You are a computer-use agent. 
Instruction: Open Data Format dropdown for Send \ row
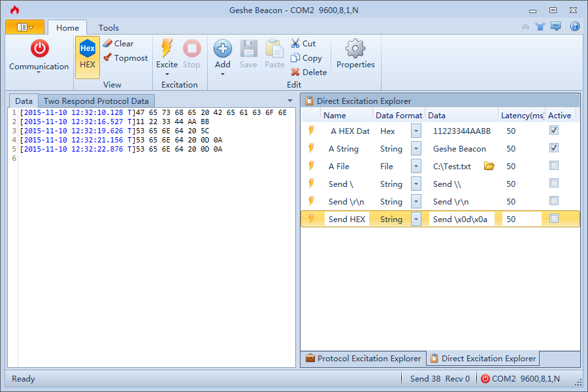pos(416,184)
